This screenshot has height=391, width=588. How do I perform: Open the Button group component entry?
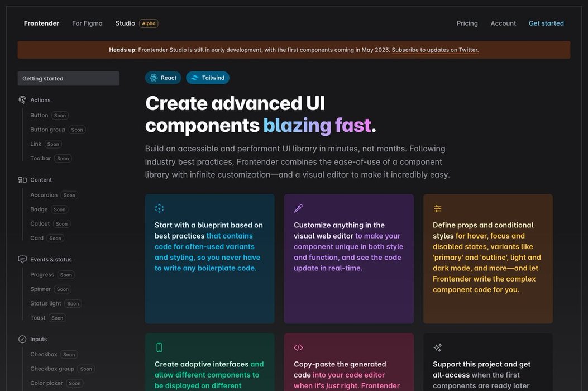pyautogui.click(x=47, y=130)
